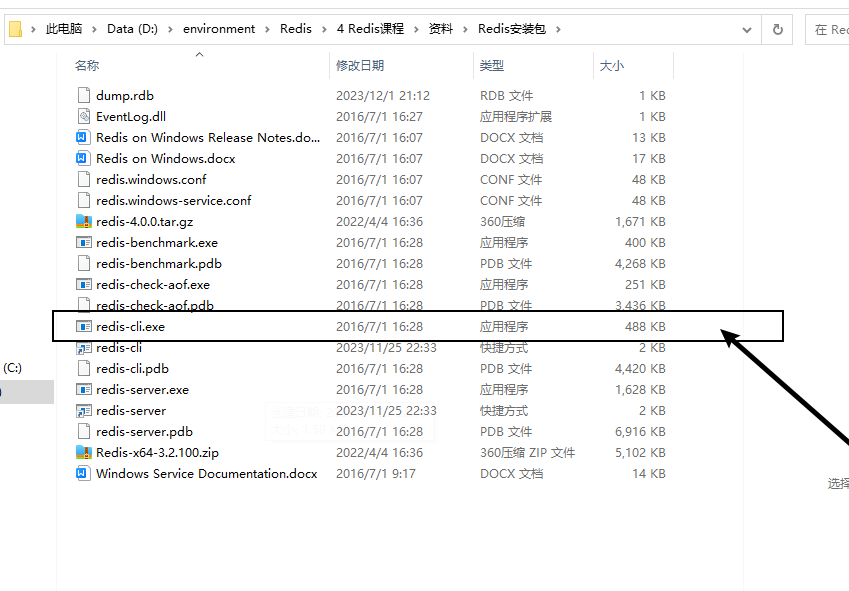849x591 pixels.
Task: Open the address bar history dropdown
Action: pyautogui.click(x=747, y=29)
